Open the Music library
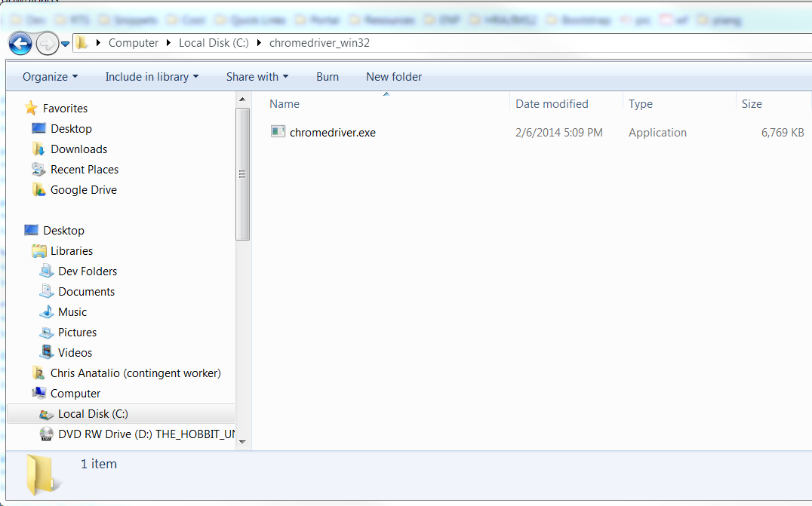 (72, 312)
